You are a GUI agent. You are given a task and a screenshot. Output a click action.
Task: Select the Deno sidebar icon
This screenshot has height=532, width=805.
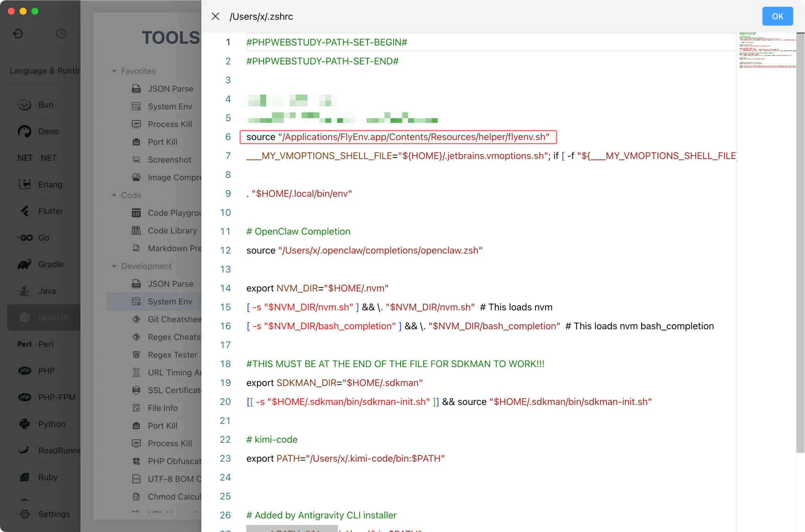point(24,131)
